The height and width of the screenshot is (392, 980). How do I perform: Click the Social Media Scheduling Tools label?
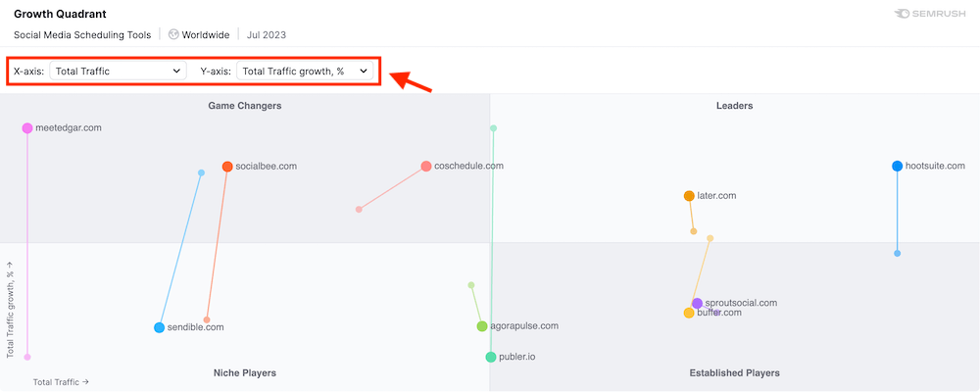pos(82,34)
